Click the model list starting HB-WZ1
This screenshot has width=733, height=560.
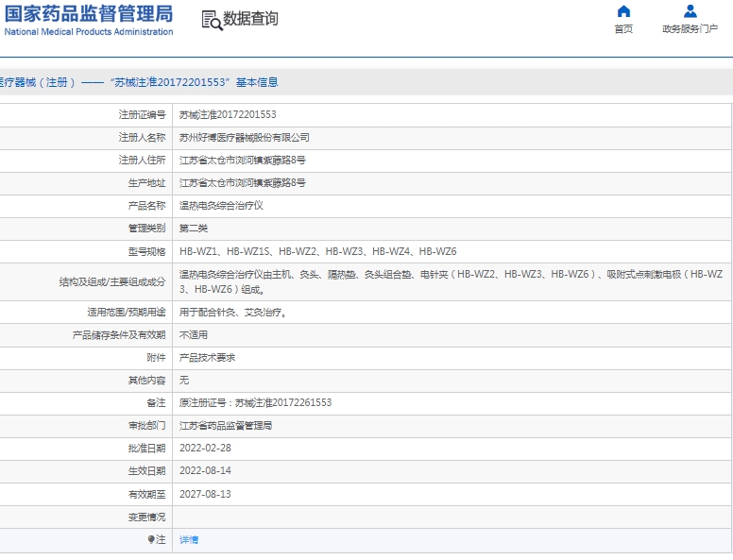pos(318,251)
